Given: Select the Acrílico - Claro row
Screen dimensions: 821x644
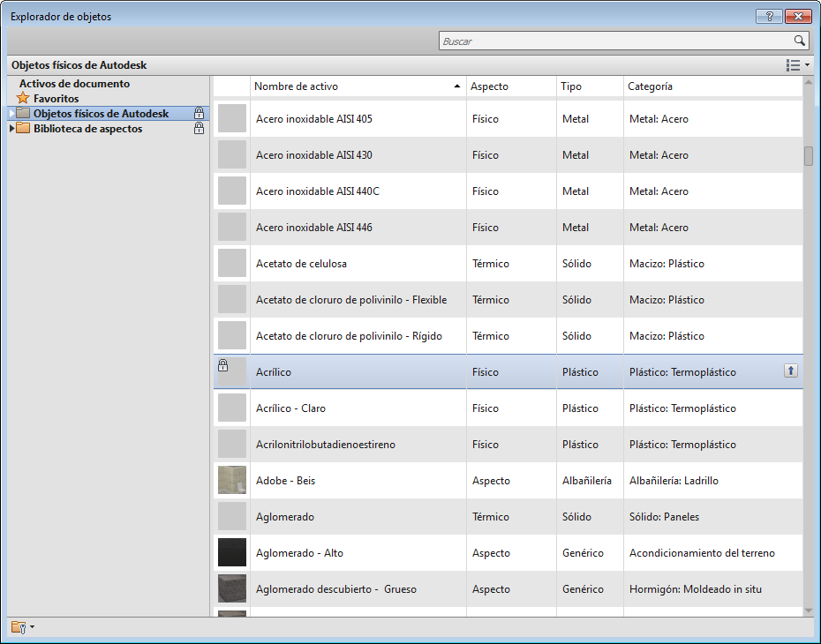Looking at the screenshot, I should 508,408.
